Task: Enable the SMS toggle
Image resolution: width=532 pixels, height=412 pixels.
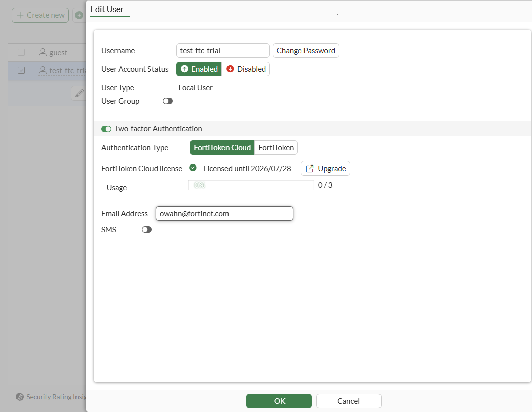Action: coord(146,230)
